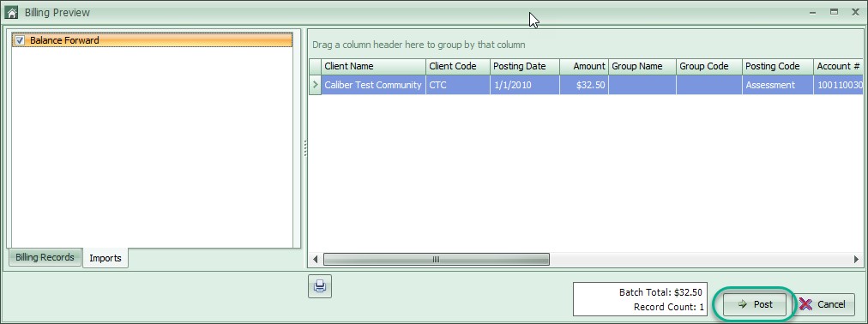Sort by Group Name column header
The width and height of the screenshot is (868, 324).
pos(642,66)
